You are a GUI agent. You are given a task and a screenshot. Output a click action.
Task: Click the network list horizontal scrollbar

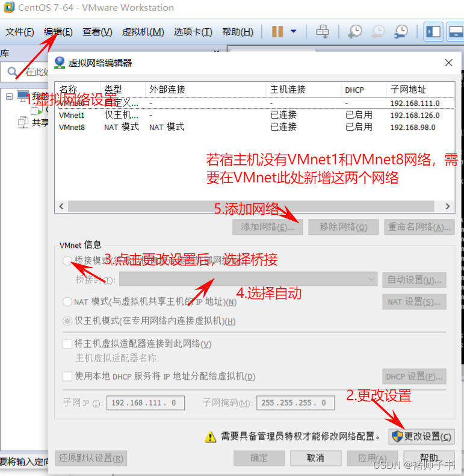(251, 206)
